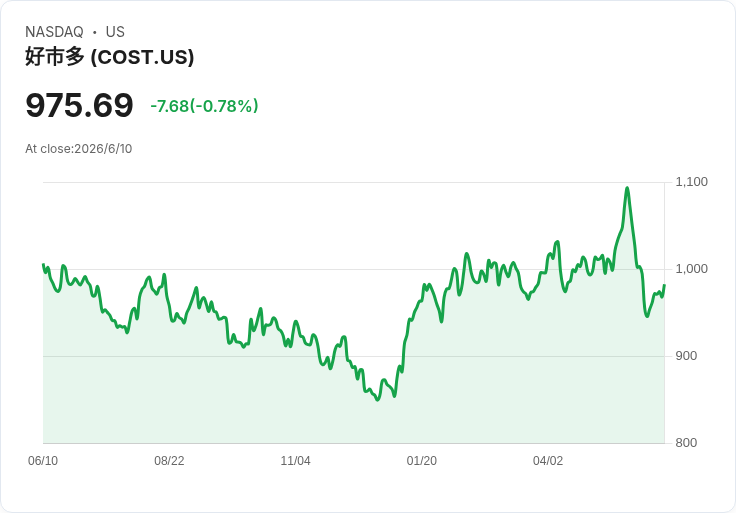Click the 06/10 x-axis date label
This screenshot has height=513, width=736.
pos(43,461)
